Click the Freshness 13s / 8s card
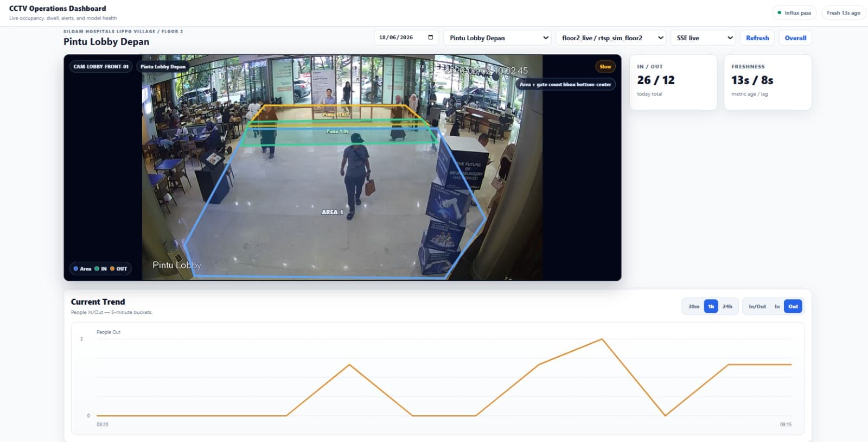Screen dimensions: 868x442 [768, 82]
